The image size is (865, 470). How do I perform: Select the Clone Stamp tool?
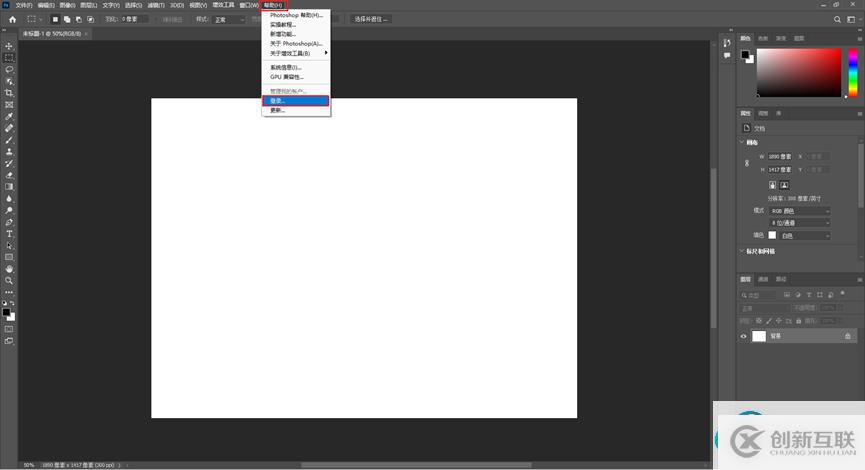[9, 152]
